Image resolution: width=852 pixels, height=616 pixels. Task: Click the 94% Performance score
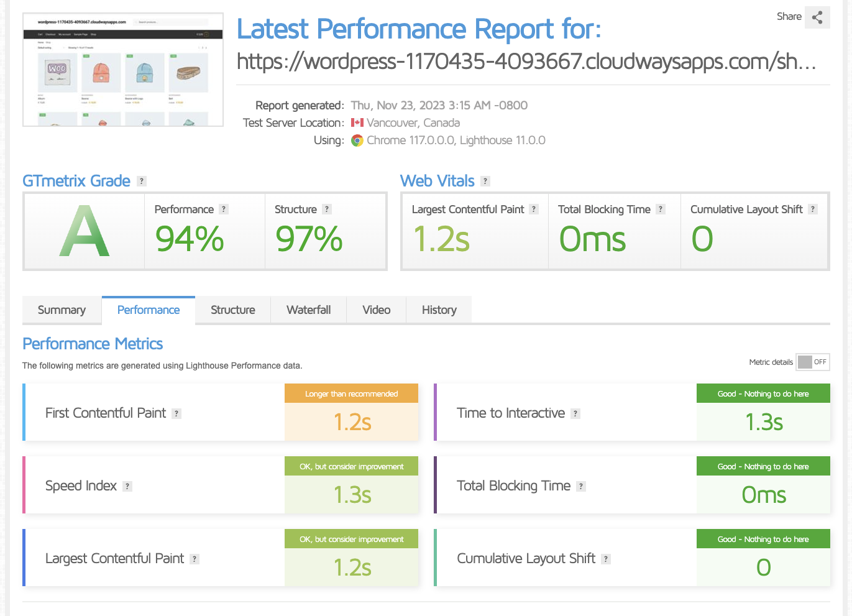(190, 239)
